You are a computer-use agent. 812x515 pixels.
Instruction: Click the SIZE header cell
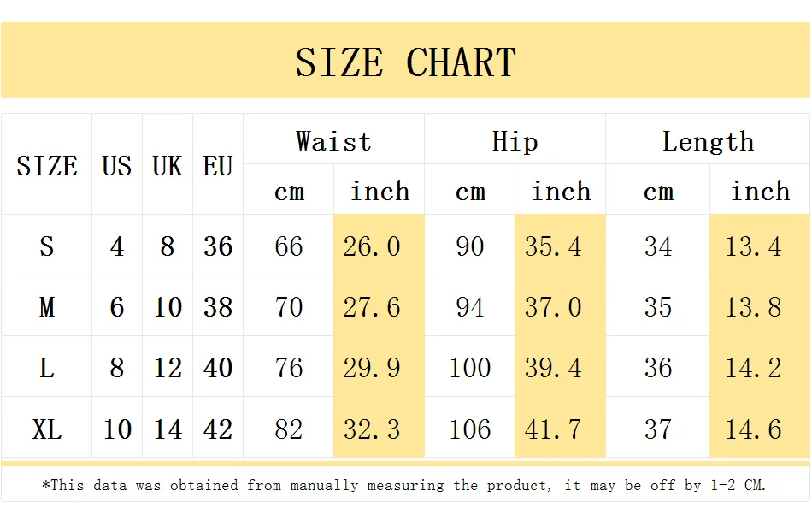[x=47, y=165]
